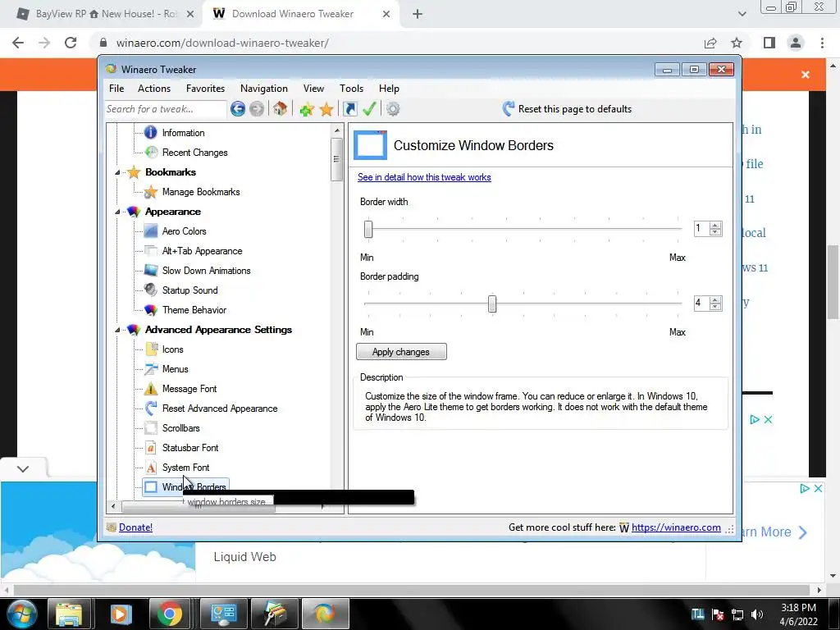Click the Search for a tweak field

[x=165, y=109]
